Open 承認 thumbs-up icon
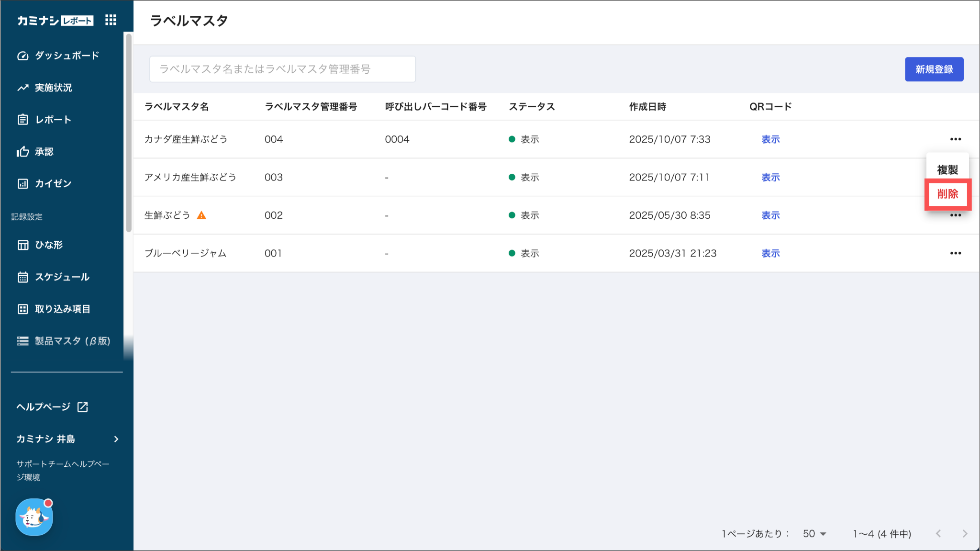 click(x=22, y=152)
